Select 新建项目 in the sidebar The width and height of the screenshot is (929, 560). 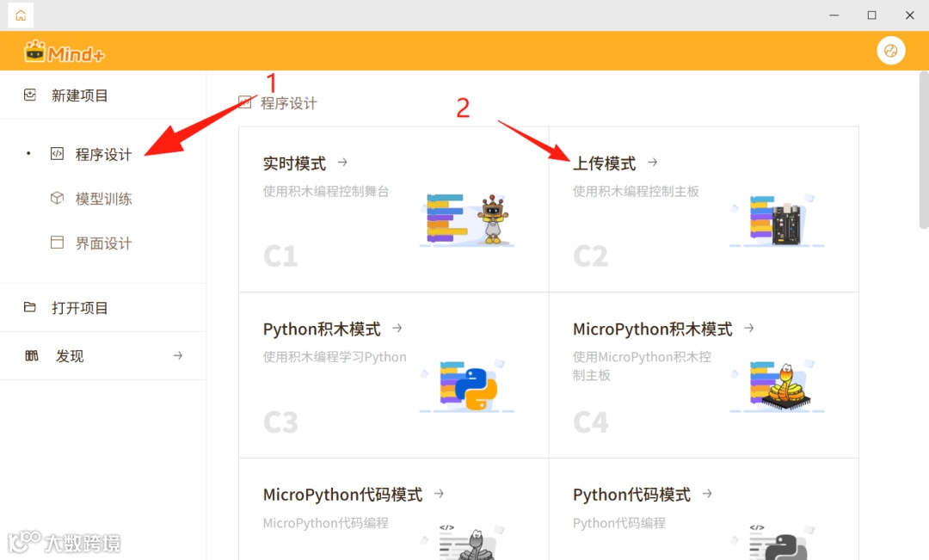[x=79, y=95]
